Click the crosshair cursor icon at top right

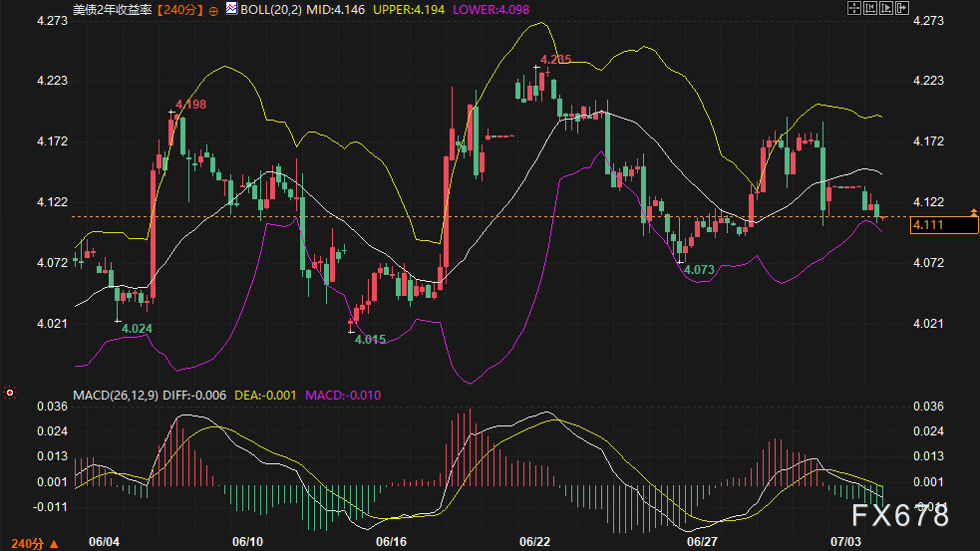tap(853, 8)
